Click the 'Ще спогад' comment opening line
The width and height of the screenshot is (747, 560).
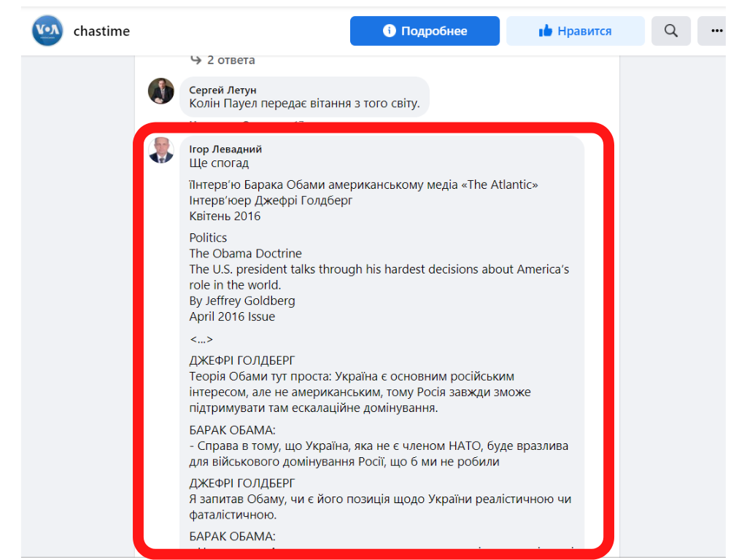coord(219,163)
